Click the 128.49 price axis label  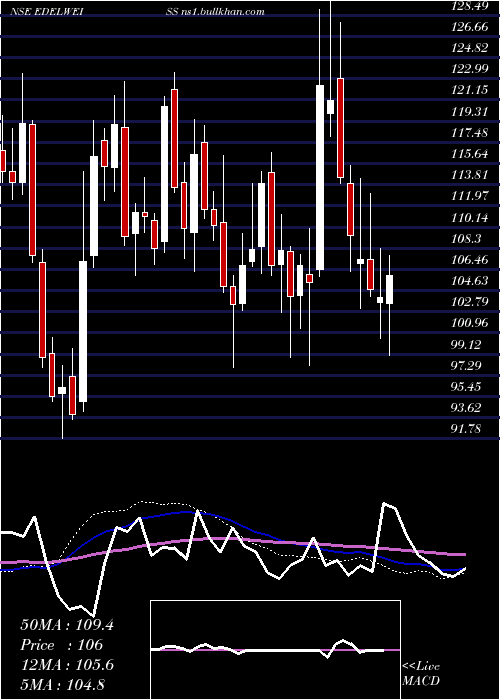coord(470,6)
